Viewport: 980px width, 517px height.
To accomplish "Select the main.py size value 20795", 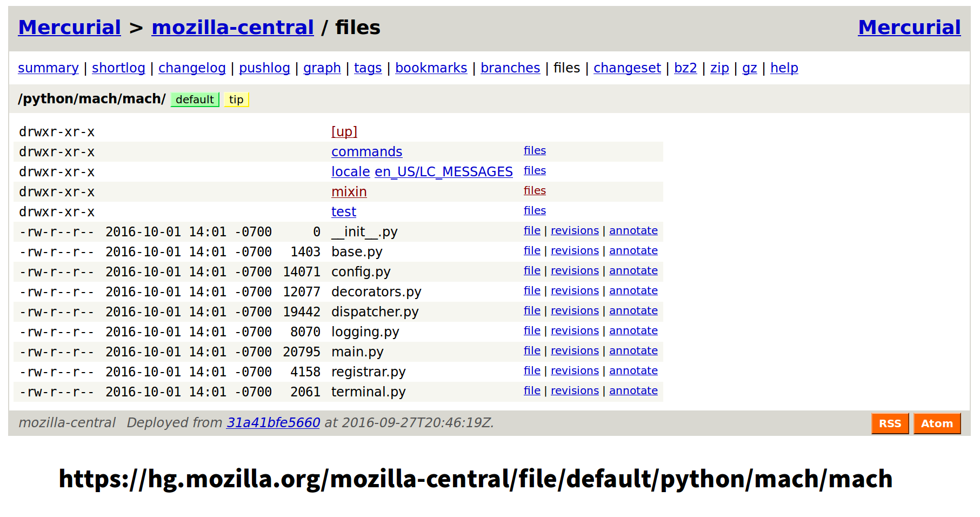I will point(302,352).
